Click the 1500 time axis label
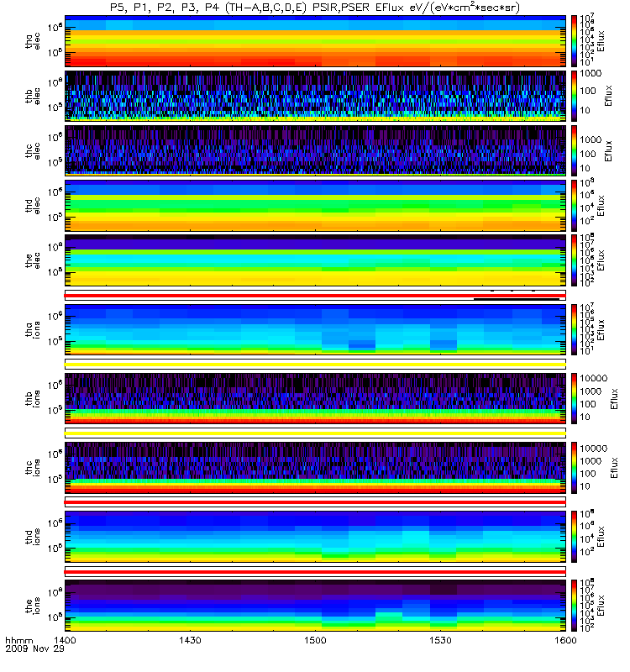This screenshot has height=672, width=630. point(315,640)
